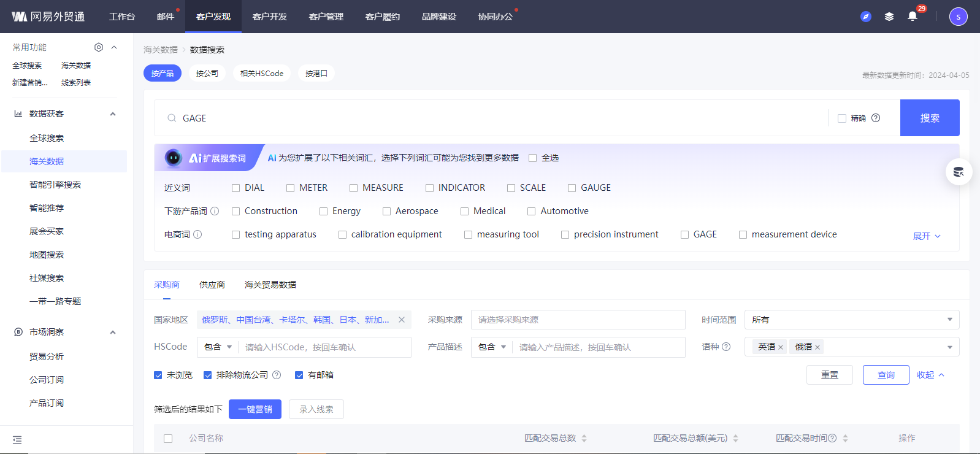Uncheck the 有邮箱 checkbox
980x454 pixels.
click(x=299, y=375)
